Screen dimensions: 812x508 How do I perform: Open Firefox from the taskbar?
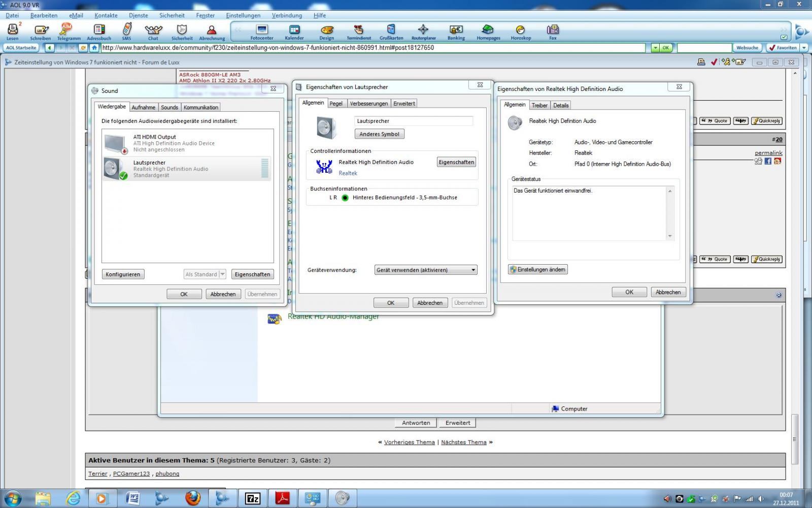click(192, 498)
